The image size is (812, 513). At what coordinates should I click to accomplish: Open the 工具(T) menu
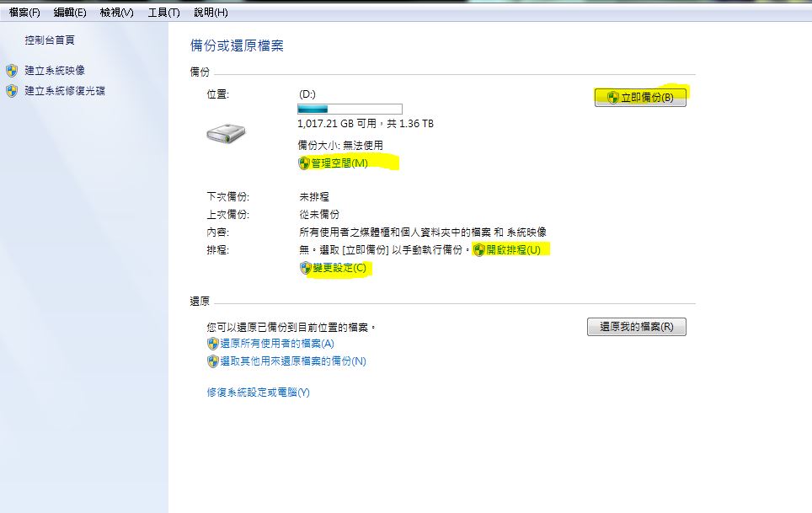(x=163, y=13)
